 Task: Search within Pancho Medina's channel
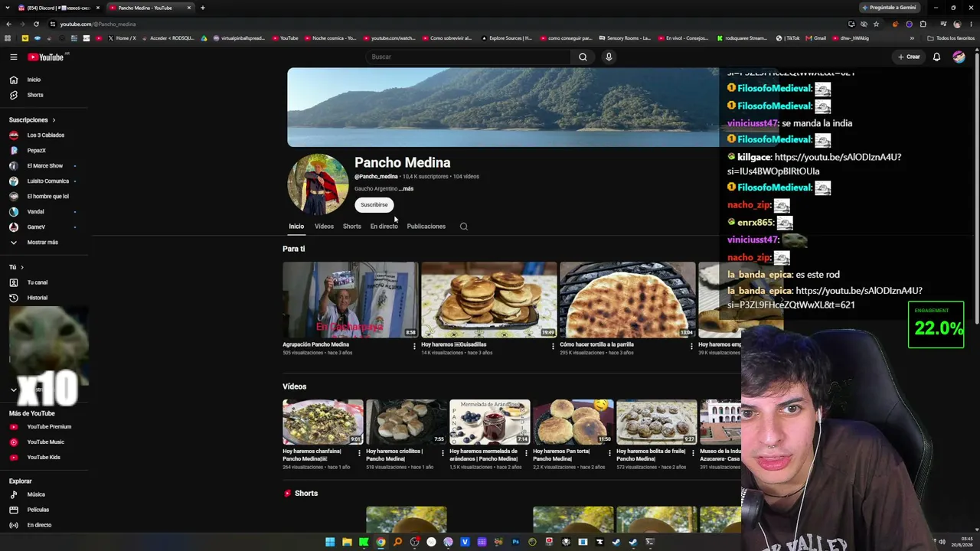463,227
